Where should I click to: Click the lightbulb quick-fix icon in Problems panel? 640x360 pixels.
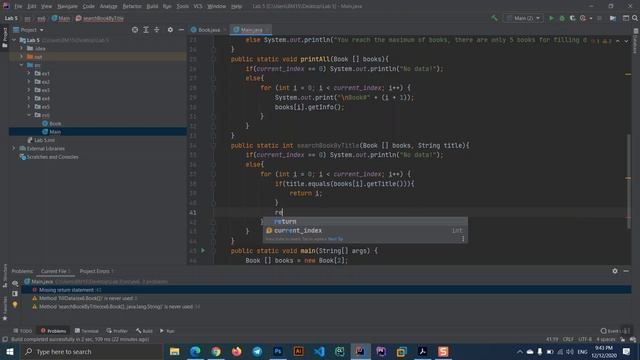tap(15, 304)
